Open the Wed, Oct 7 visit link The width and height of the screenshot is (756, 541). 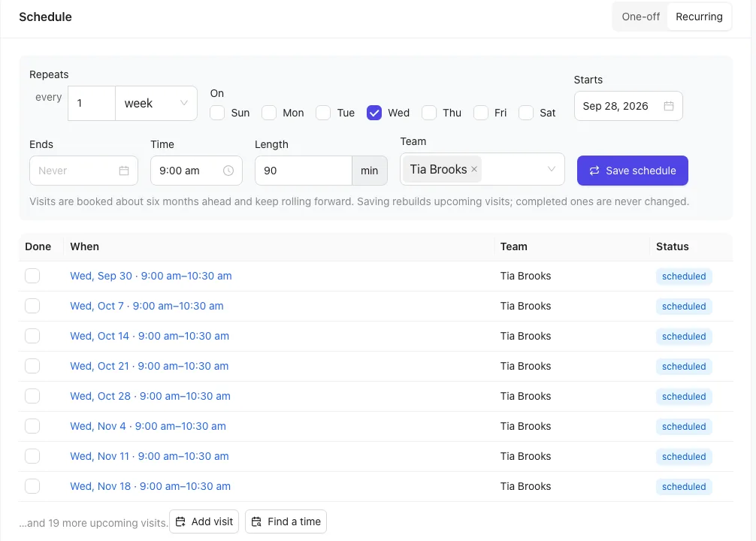tap(147, 306)
